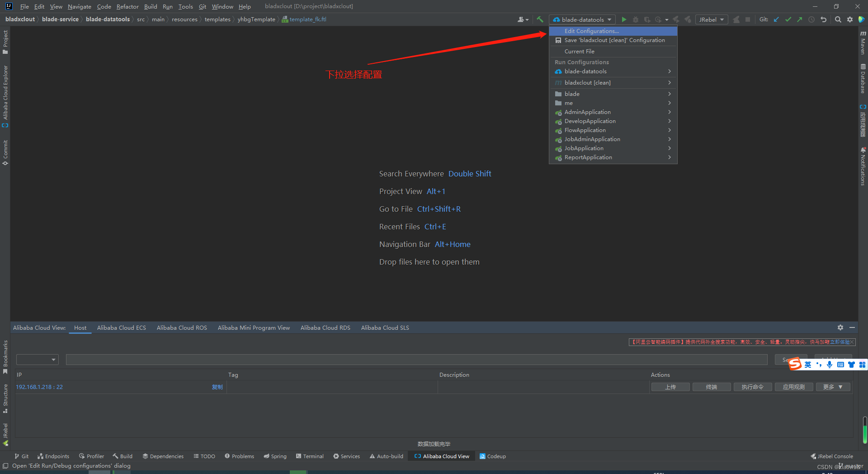868x474 pixels.
Task: Open the Notifications side panel
Action: [x=863, y=166]
